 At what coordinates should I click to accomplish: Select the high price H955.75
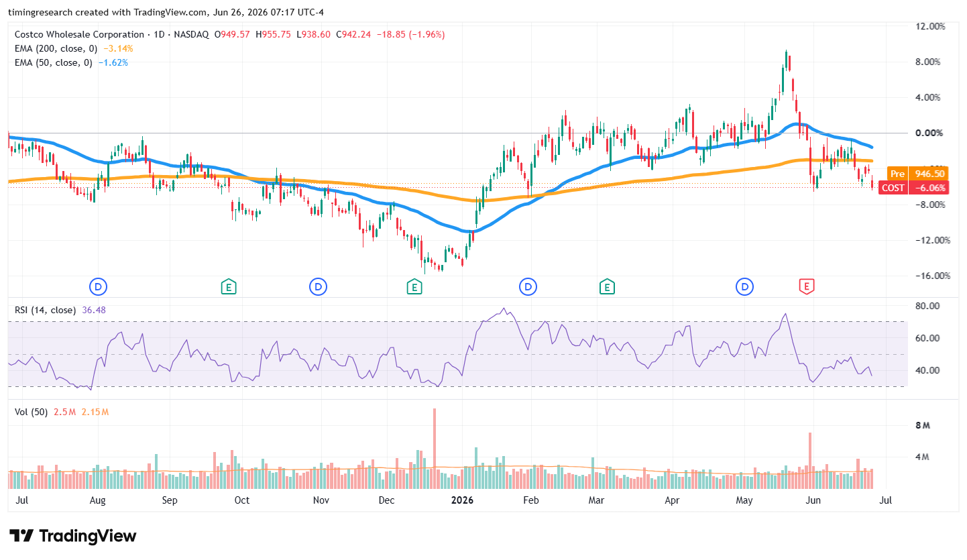274,34
